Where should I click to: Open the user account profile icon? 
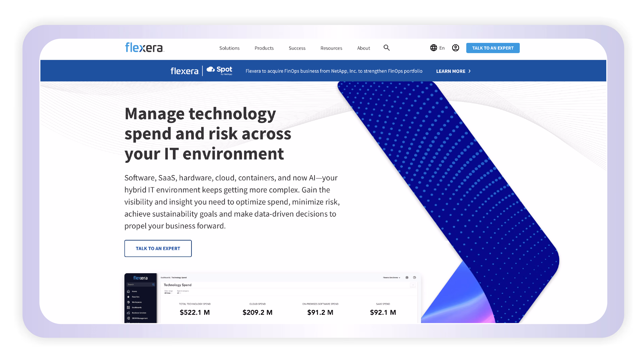pyautogui.click(x=455, y=48)
